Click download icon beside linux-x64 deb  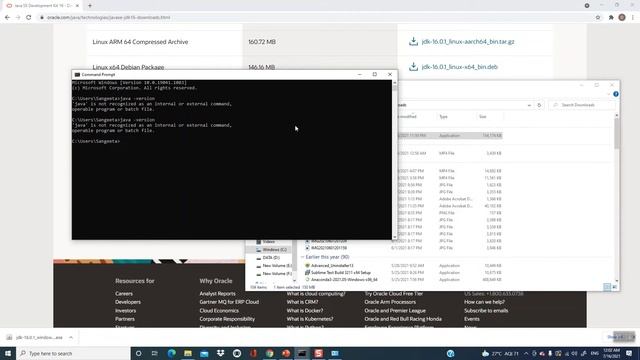413,67
